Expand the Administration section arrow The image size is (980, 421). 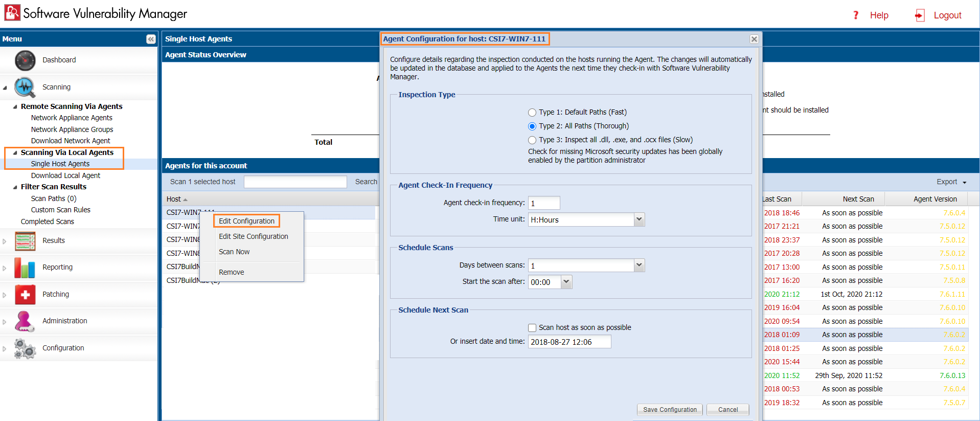point(5,322)
